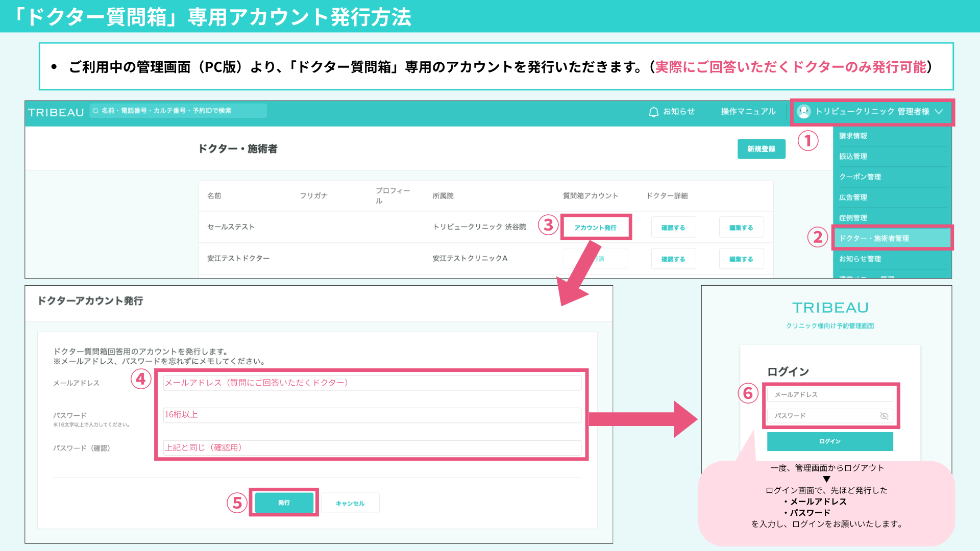
Task: Click the 16桁以上 password field
Action: pyautogui.click(x=372, y=415)
